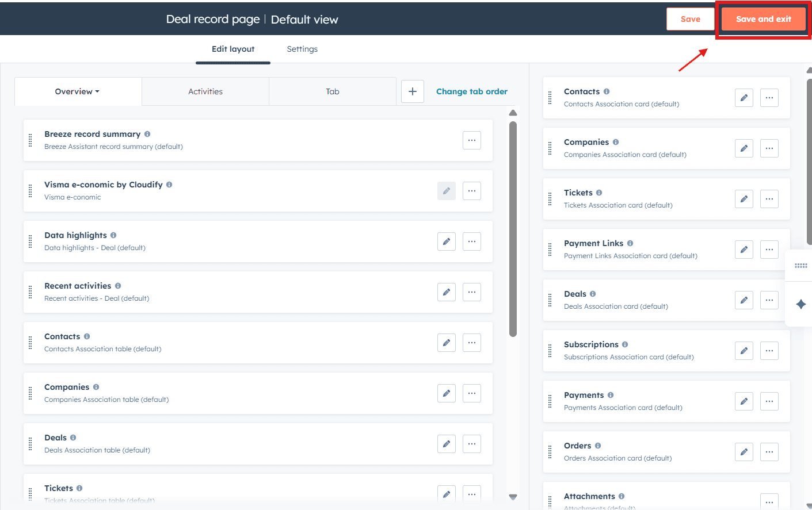Edit the Contacts Association card

click(x=744, y=97)
